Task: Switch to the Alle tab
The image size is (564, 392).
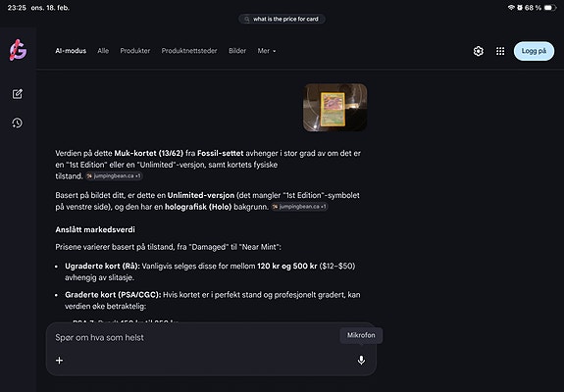Action: click(x=103, y=51)
